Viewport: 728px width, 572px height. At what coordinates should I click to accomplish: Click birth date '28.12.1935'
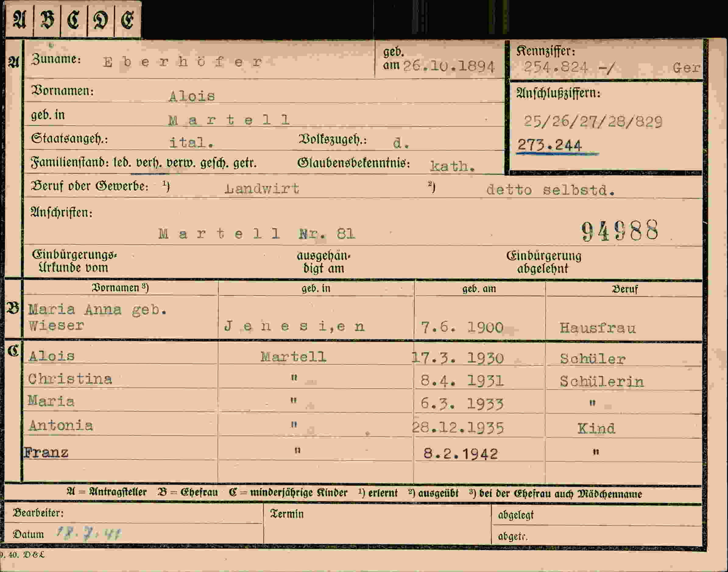pyautogui.click(x=458, y=428)
